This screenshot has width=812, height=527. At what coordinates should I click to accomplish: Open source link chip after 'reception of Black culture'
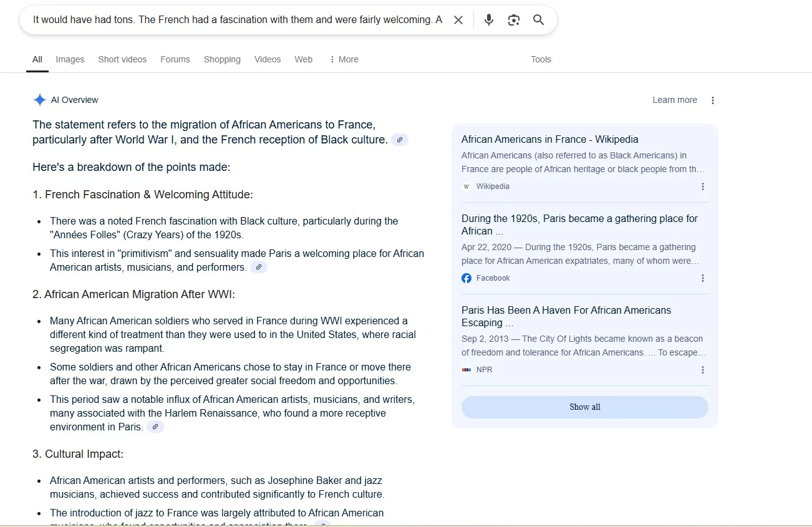click(400, 140)
